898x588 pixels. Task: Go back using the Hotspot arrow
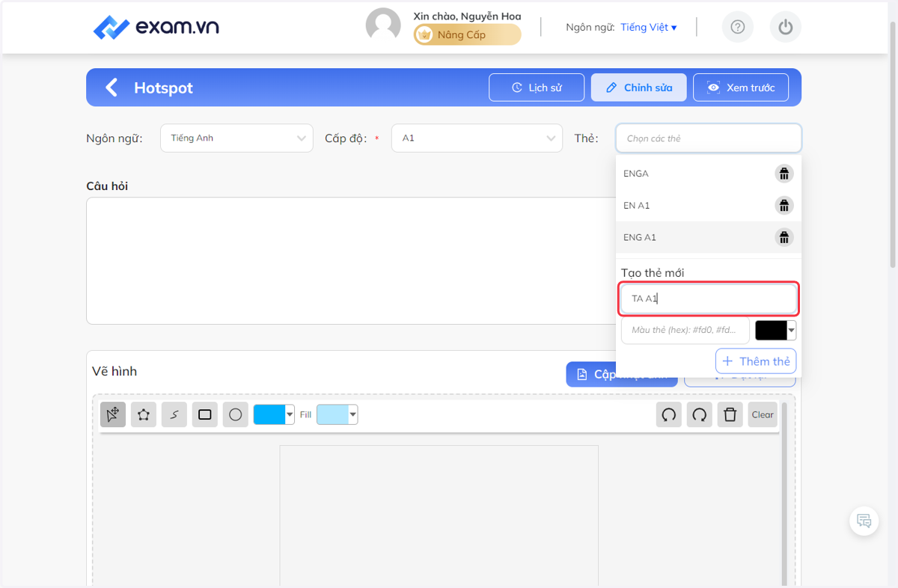click(112, 88)
